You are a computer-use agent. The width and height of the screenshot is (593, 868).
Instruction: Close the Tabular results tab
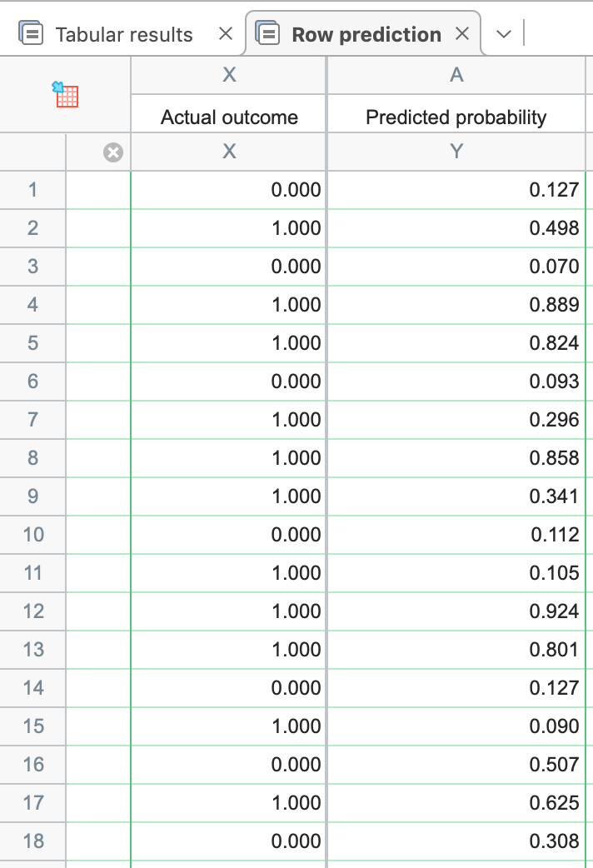[x=225, y=34]
